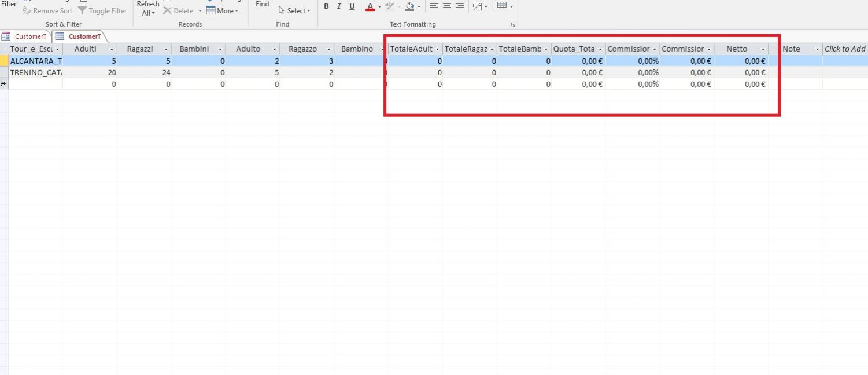Screen dimensions: 868x375
Task: Open Text Formatting dialog launcher
Action: point(513,25)
